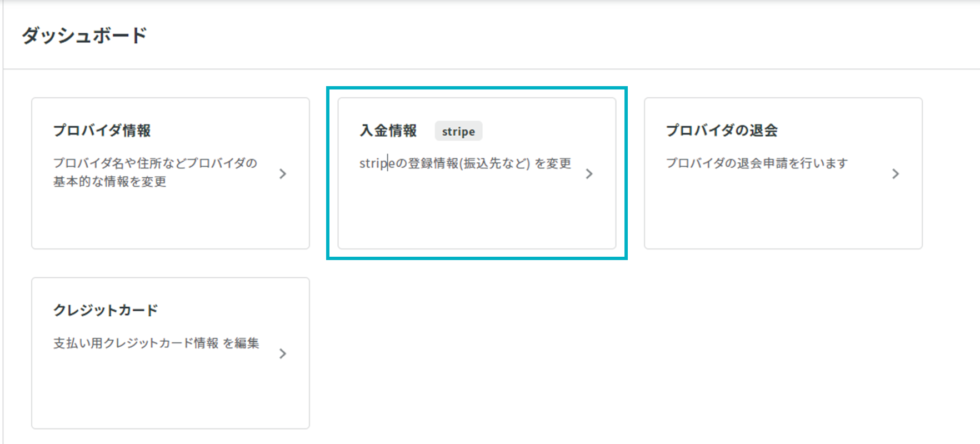The height and width of the screenshot is (444, 980).
Task: Click the ダッシュボード page heading
Action: point(84,35)
